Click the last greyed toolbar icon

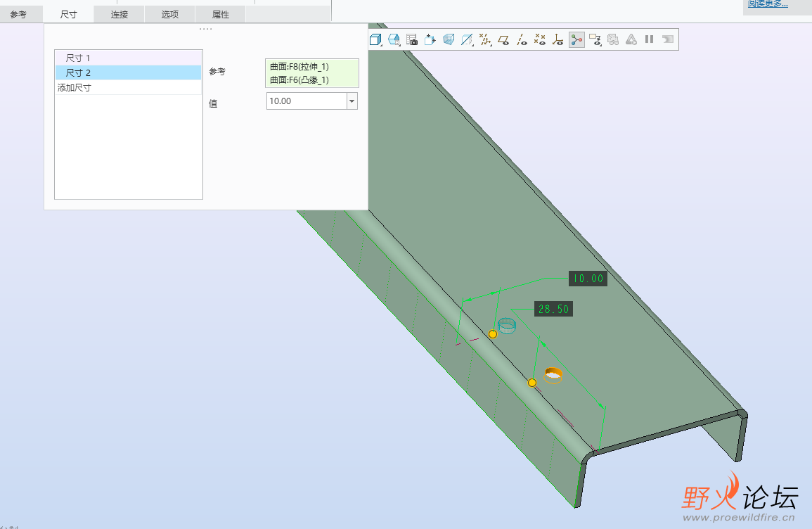click(x=667, y=39)
